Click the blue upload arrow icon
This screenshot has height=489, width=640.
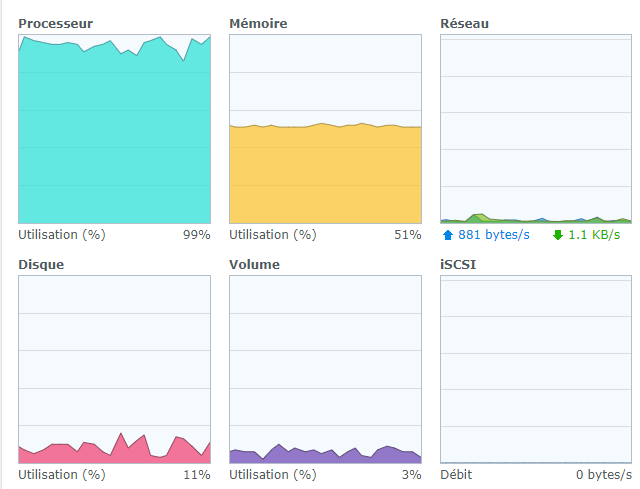pyautogui.click(x=447, y=235)
